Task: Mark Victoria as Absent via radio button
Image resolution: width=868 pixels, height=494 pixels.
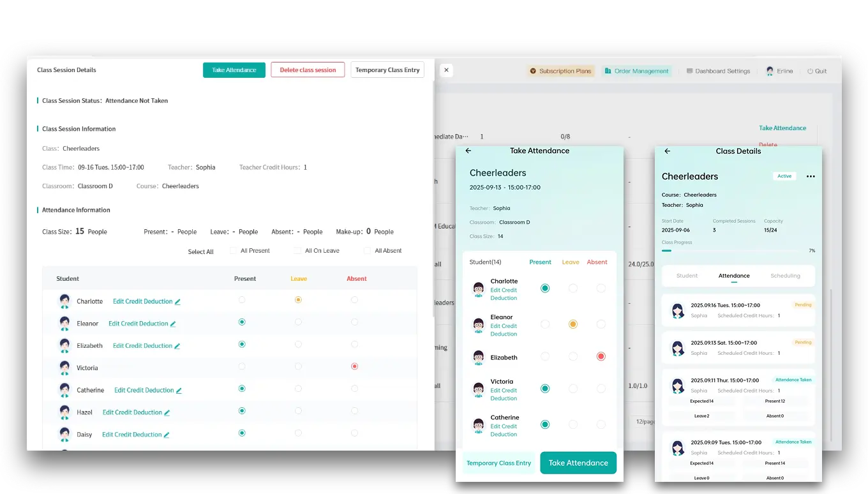Action: [354, 366]
